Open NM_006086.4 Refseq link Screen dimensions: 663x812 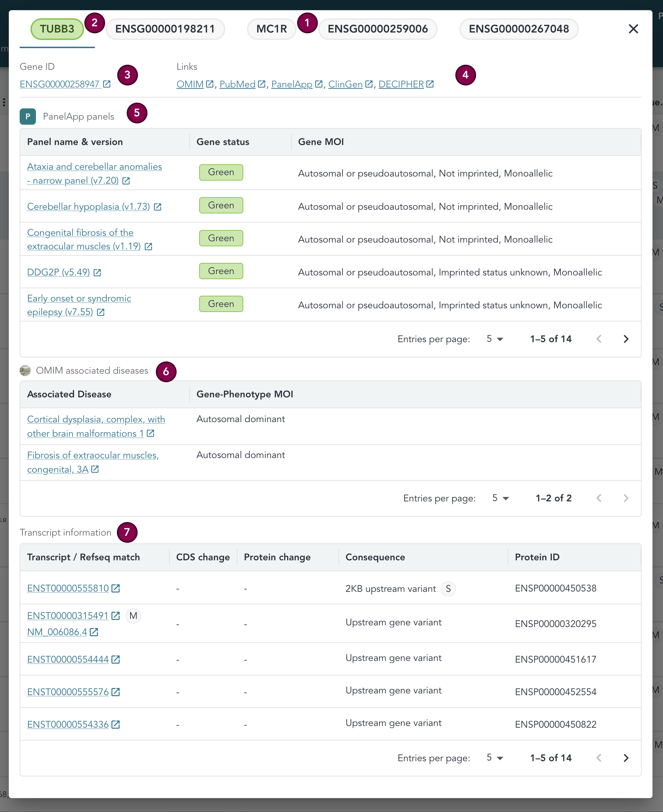coord(57,632)
